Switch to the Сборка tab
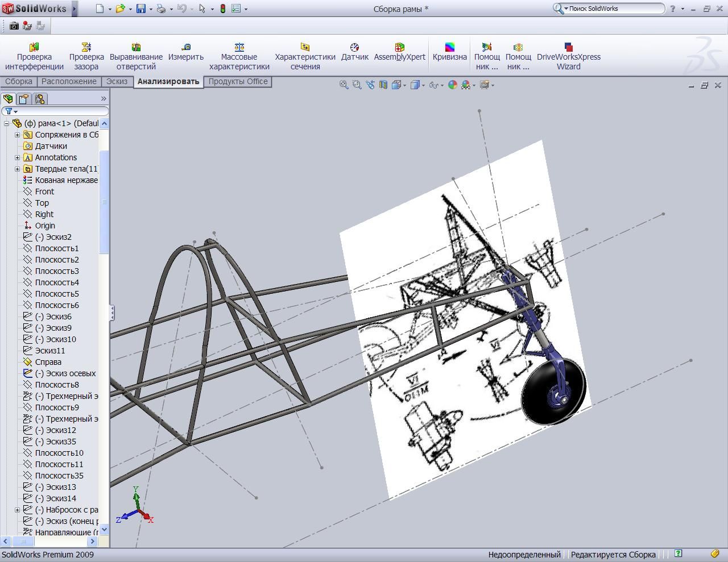 pos(19,81)
